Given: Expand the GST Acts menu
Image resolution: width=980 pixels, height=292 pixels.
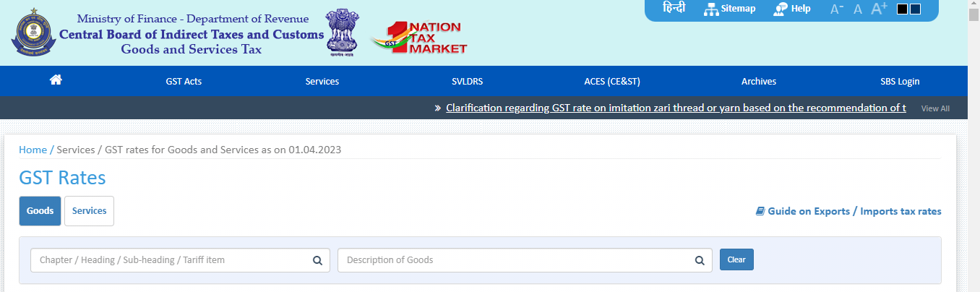Looking at the screenshot, I should pos(184,82).
